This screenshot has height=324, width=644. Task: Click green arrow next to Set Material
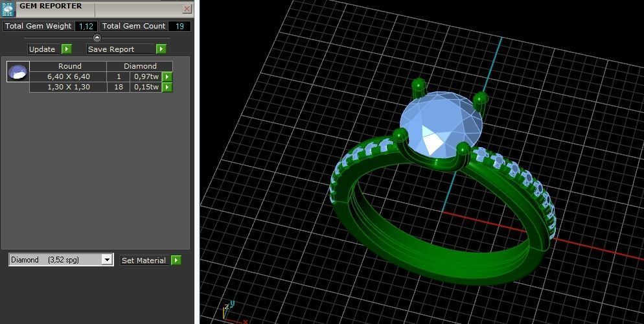(x=176, y=260)
